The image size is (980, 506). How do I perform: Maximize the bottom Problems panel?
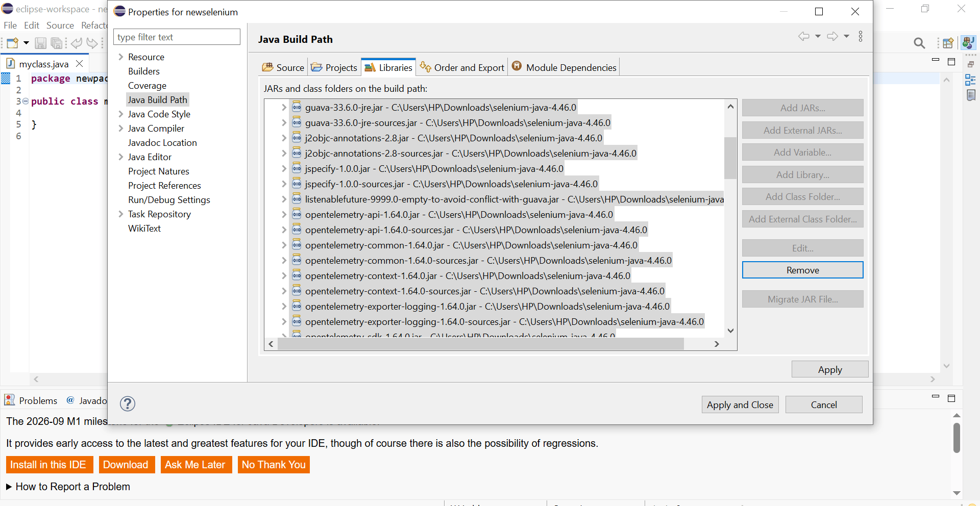[951, 398]
